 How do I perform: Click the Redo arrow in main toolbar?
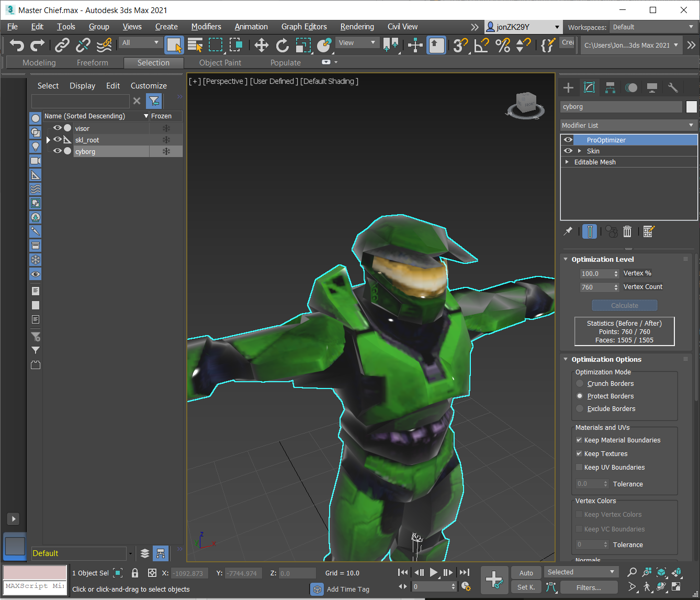point(38,46)
